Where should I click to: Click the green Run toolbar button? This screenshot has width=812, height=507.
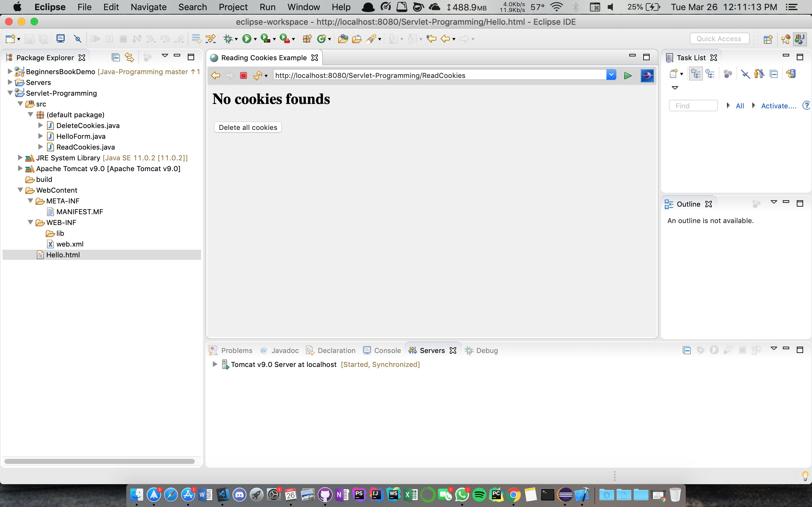coord(247,39)
